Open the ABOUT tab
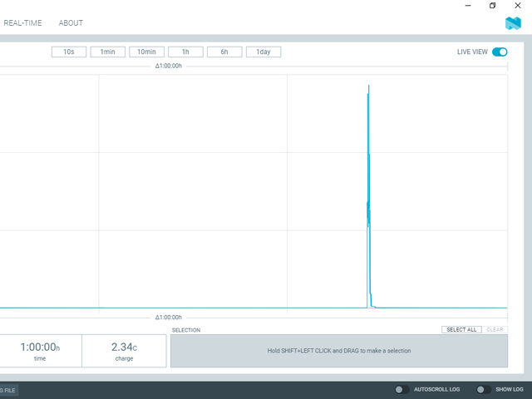532x399 pixels. (x=71, y=23)
